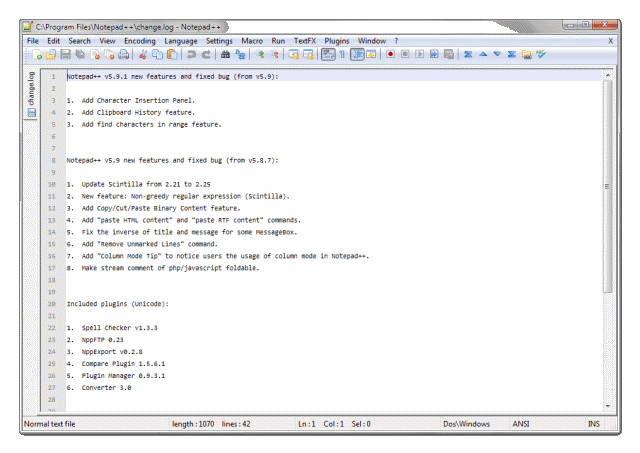This screenshot has width=640, height=453.
Task: Click the NppFTP folder icon
Action: 527,54
